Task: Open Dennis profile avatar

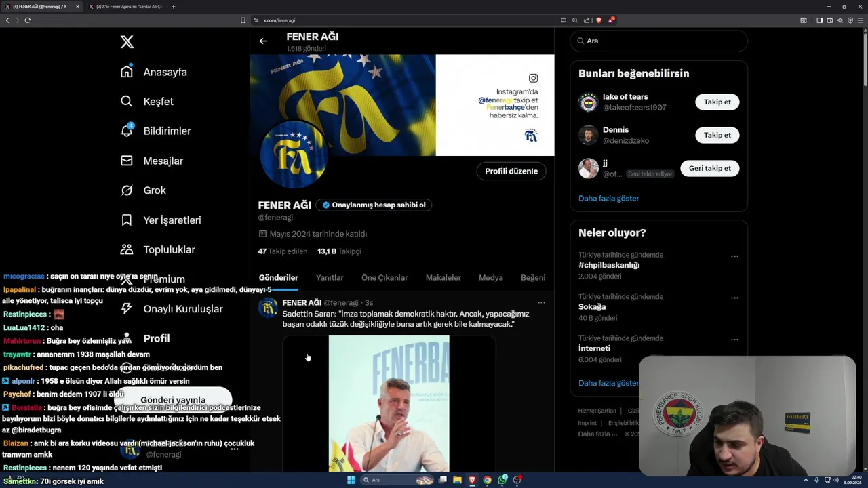Action: pos(588,136)
